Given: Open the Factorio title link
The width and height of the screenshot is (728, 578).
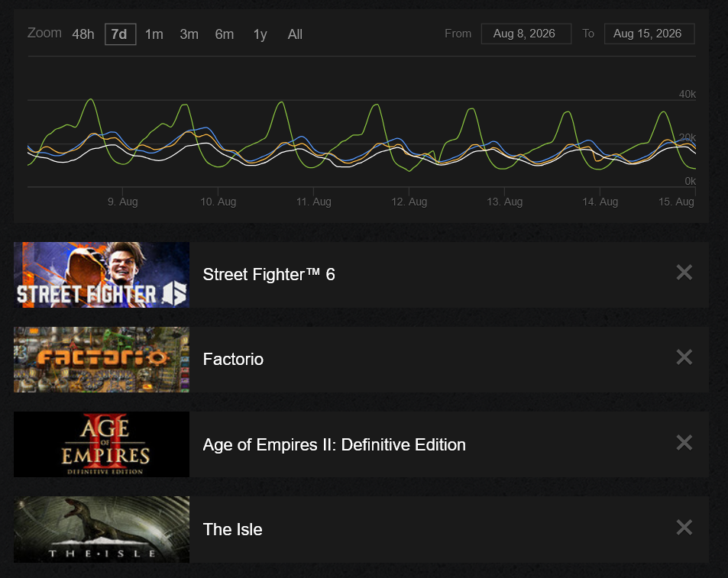Looking at the screenshot, I should point(233,360).
